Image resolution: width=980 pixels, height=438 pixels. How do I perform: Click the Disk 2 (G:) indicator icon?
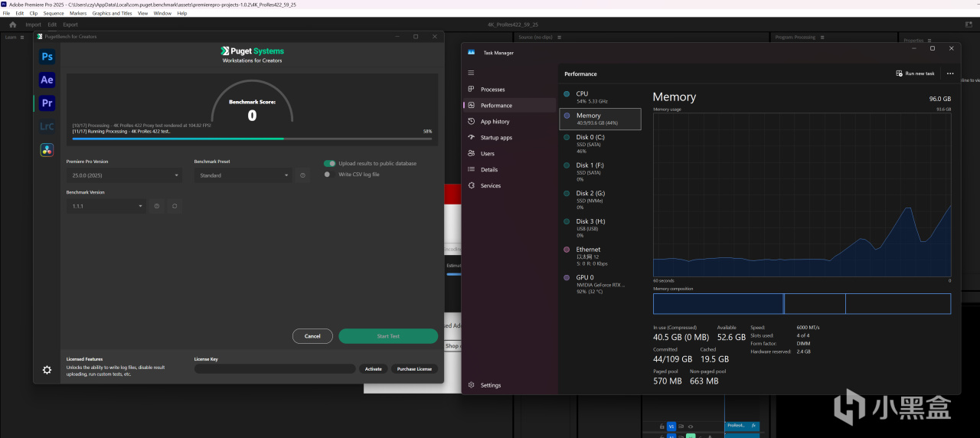click(x=567, y=193)
